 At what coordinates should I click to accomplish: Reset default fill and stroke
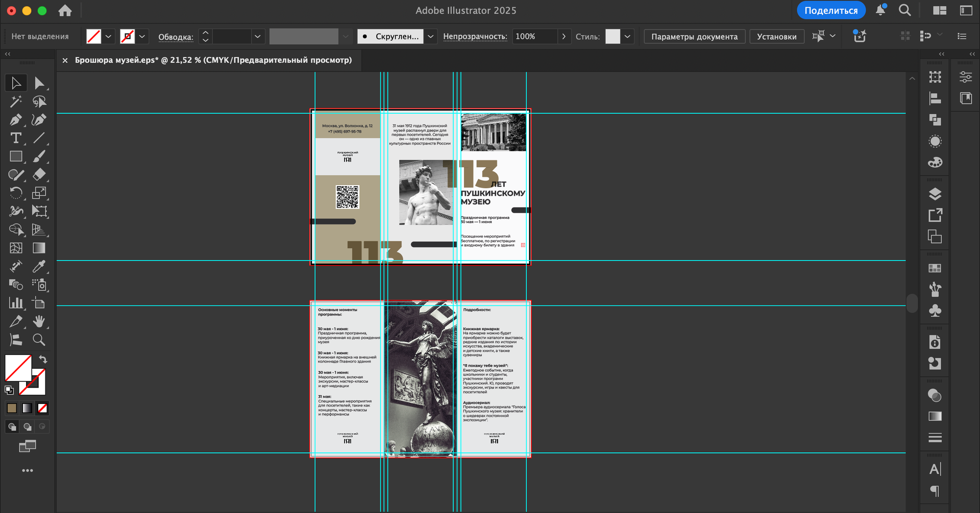(9, 390)
